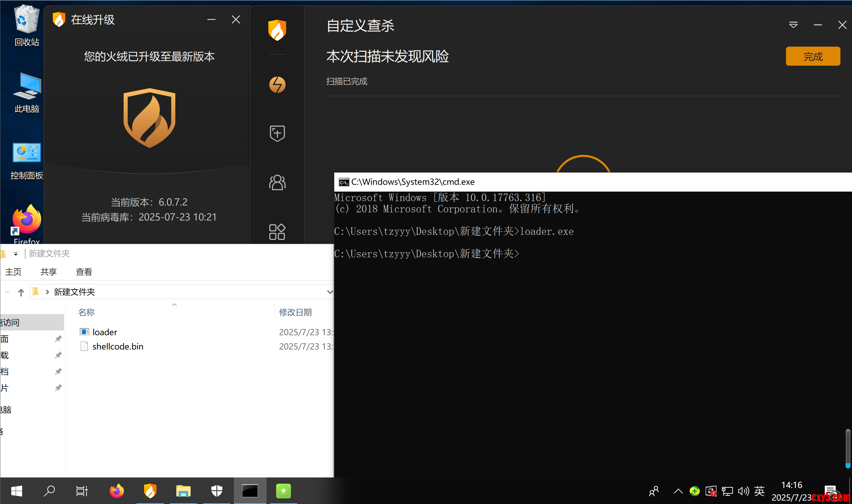Open Windows Security shield in taskbar

click(216, 491)
